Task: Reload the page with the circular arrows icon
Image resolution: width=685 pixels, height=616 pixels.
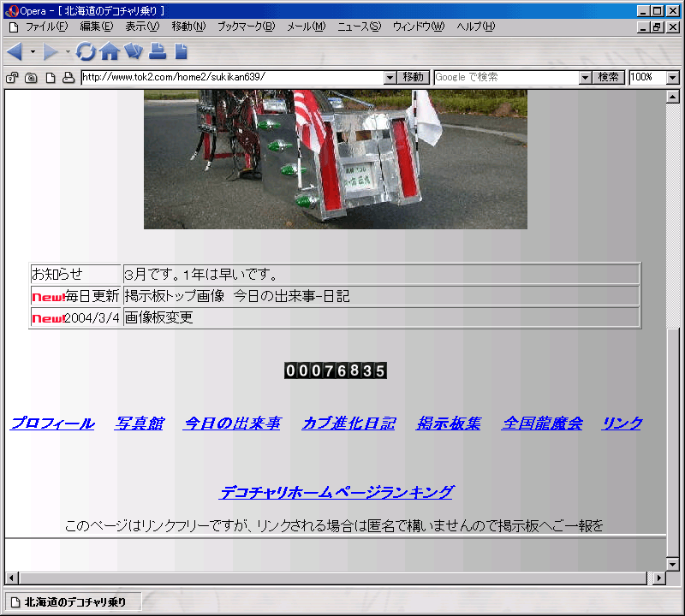Action: point(86,51)
